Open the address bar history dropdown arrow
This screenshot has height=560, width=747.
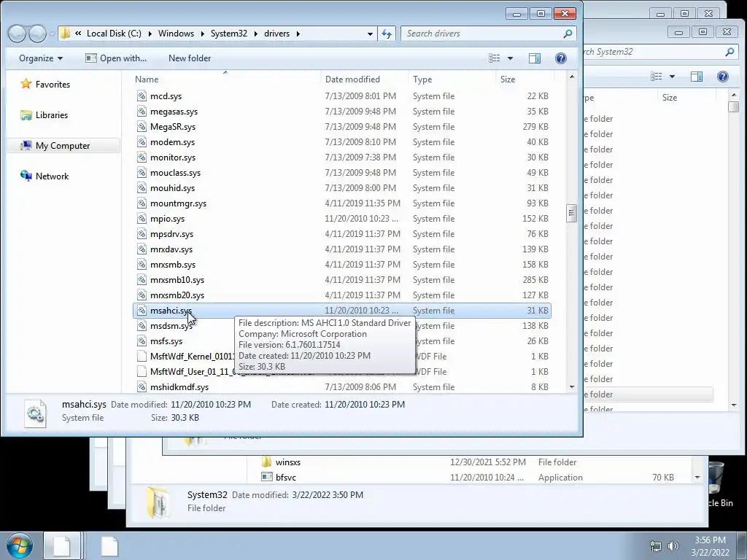370,34
